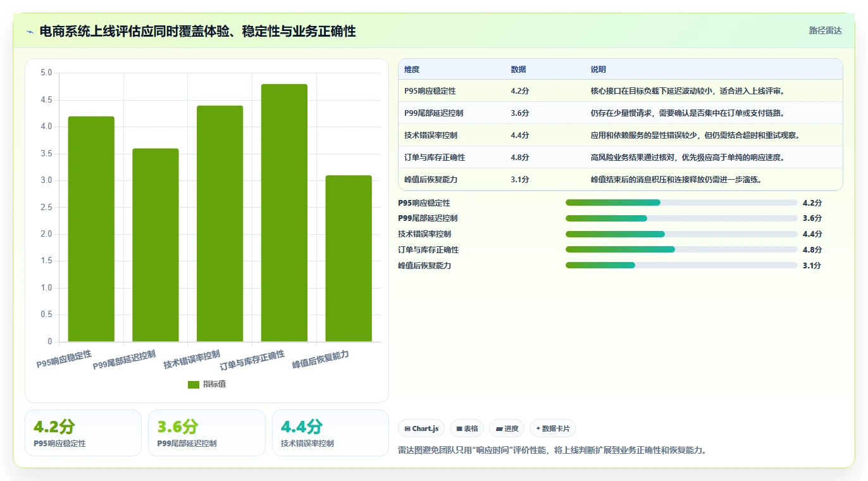The width and height of the screenshot is (868, 481).
Task: Click the P95响应稳定性 x-axis label on chart
Action: point(64,359)
